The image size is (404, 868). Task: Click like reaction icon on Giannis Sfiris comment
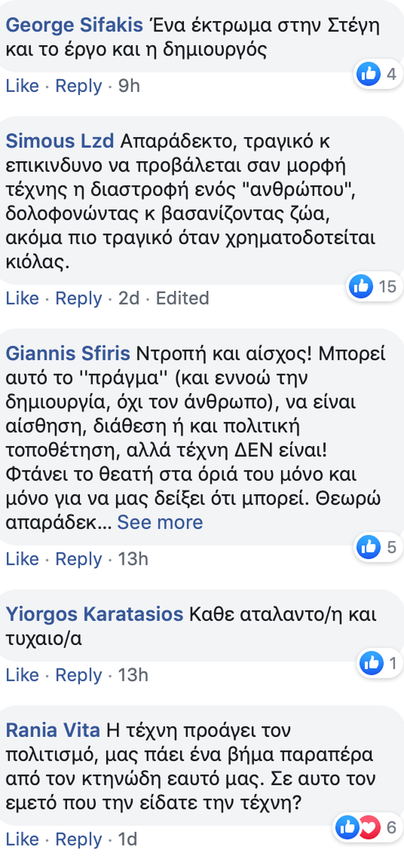click(x=368, y=547)
